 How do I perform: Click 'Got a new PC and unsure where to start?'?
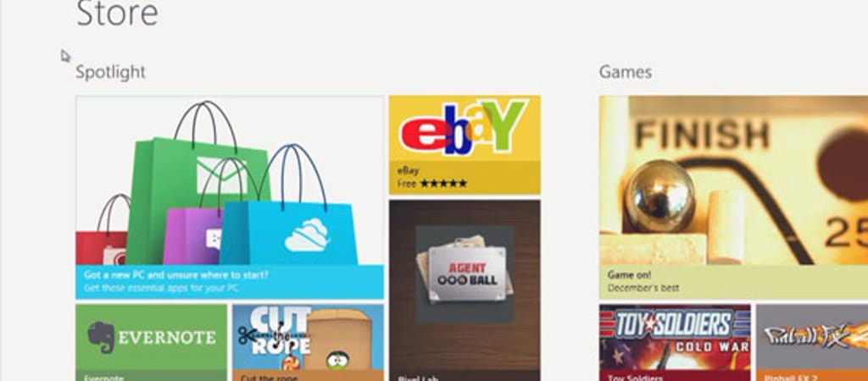pos(176,275)
